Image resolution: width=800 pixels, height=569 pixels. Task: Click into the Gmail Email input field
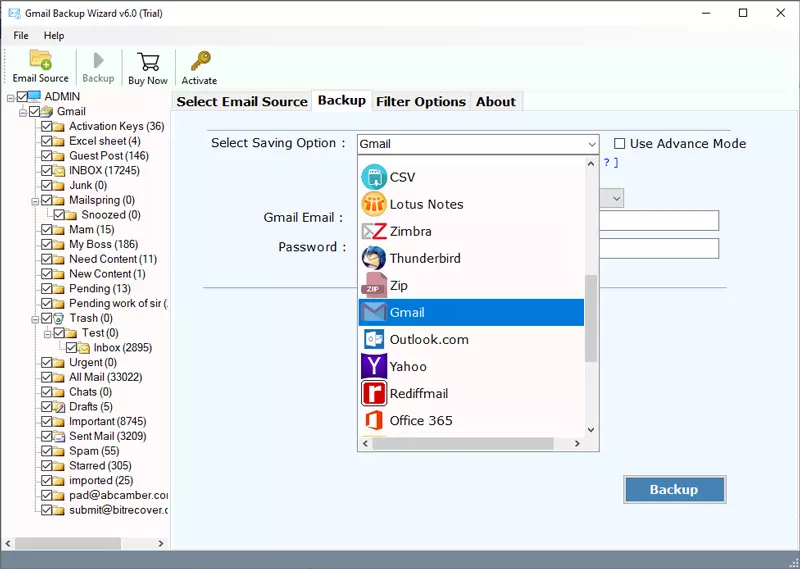[x=659, y=220]
